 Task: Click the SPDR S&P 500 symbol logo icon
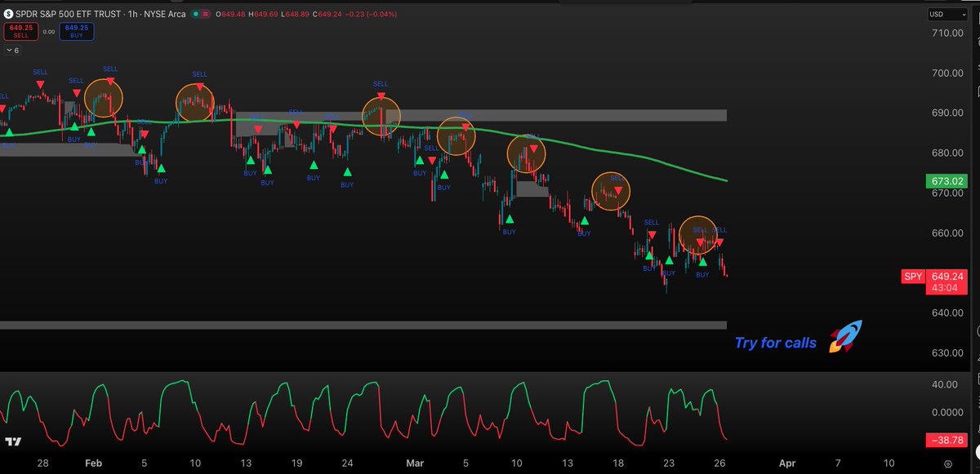coord(8,14)
